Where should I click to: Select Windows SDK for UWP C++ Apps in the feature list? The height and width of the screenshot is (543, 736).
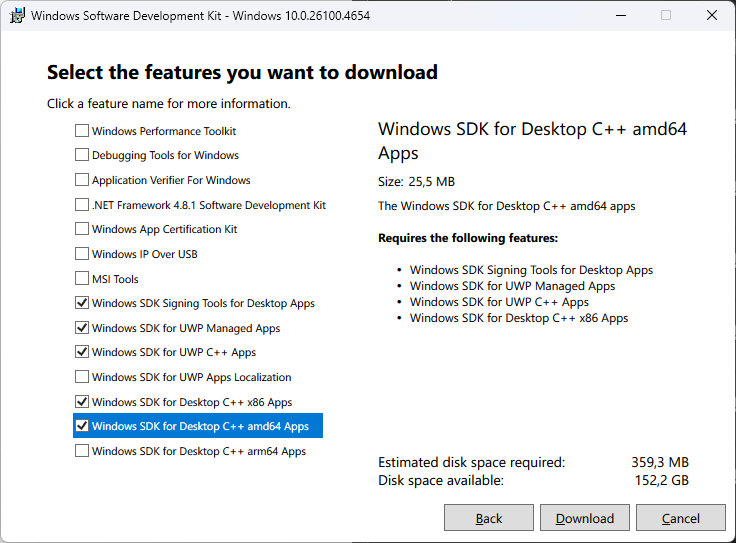[x=174, y=352]
